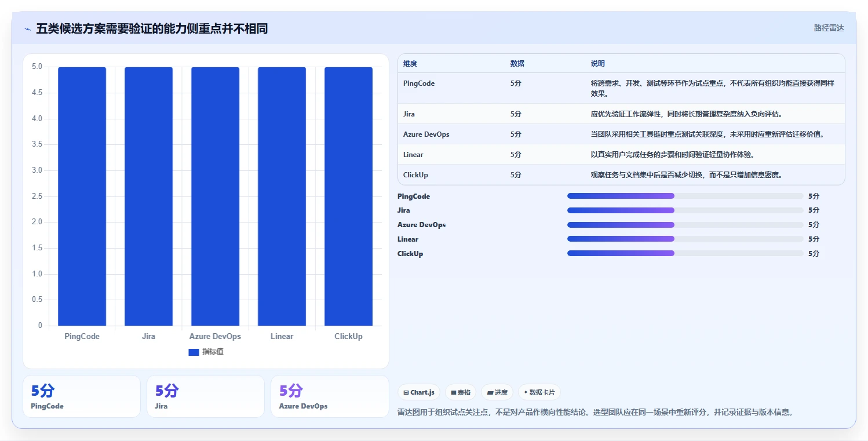Click the Chart.js tag chip
The image size is (868, 441).
point(419,392)
